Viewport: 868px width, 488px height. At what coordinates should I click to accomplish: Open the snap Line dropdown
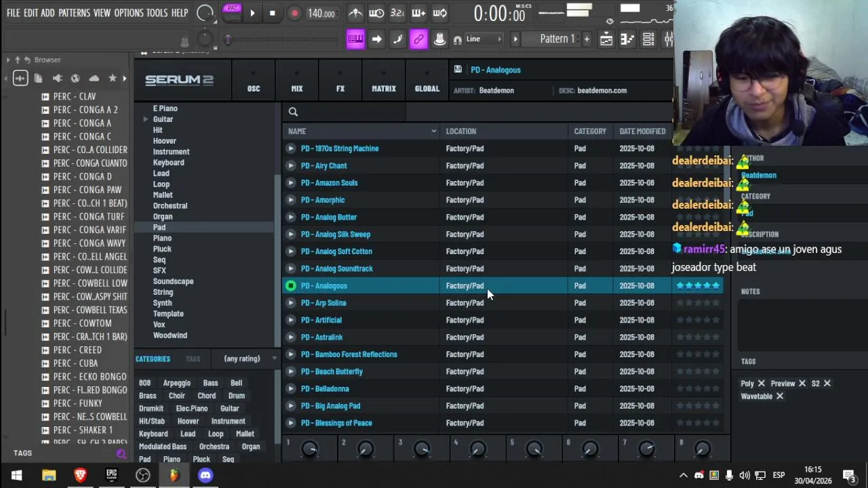[x=484, y=39]
